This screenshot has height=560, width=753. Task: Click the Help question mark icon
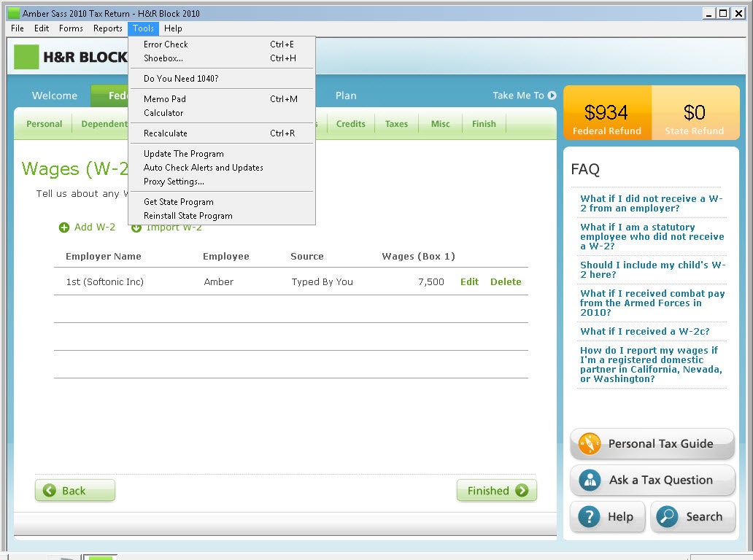coord(589,517)
